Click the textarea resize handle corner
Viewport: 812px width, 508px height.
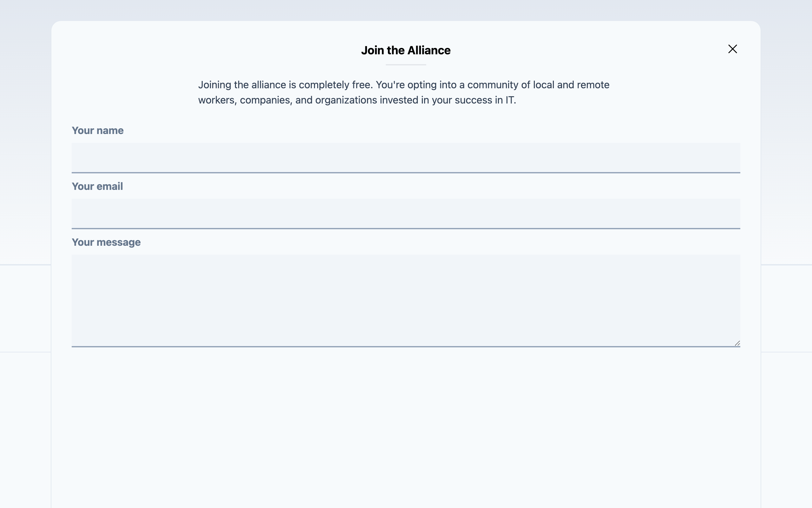tap(737, 343)
